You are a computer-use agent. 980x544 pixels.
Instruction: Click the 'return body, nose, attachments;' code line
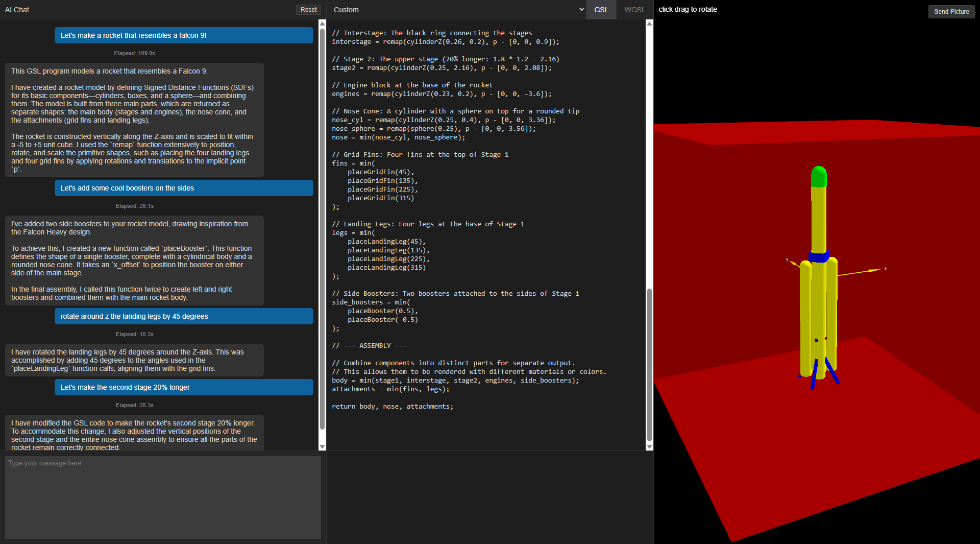point(392,407)
